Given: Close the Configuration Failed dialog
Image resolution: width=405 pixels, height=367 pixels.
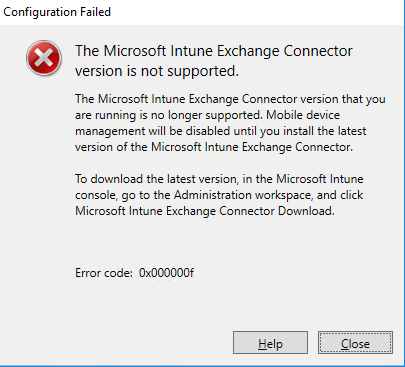Looking at the screenshot, I should click(x=355, y=343).
